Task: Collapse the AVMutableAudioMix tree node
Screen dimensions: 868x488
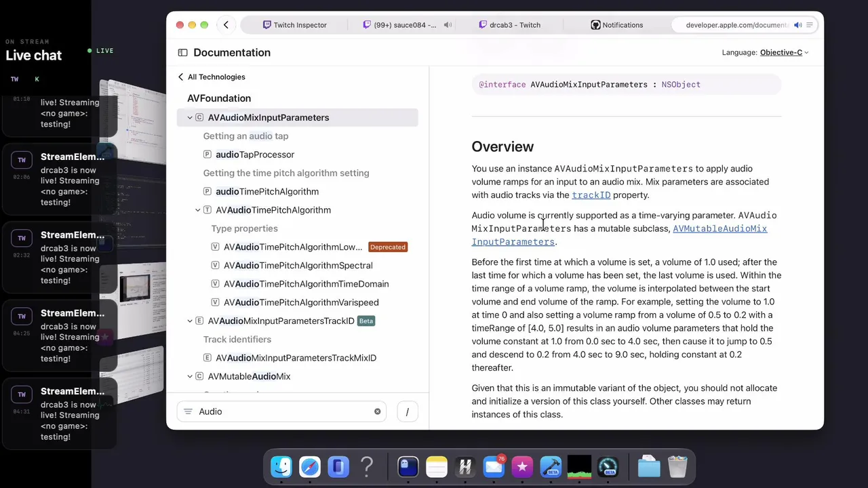Action: 190,377
